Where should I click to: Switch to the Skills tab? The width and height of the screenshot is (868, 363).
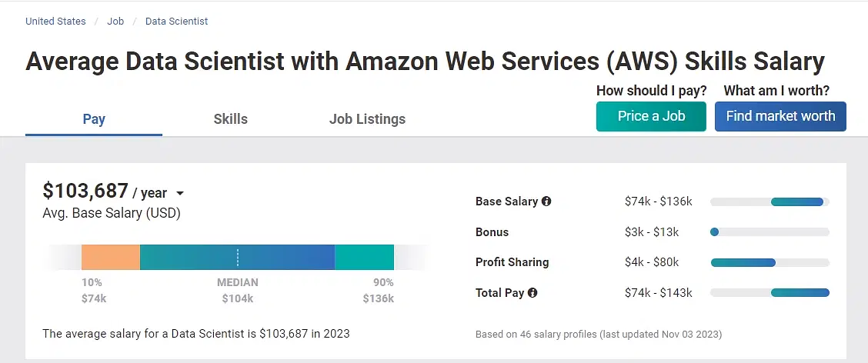coord(230,119)
